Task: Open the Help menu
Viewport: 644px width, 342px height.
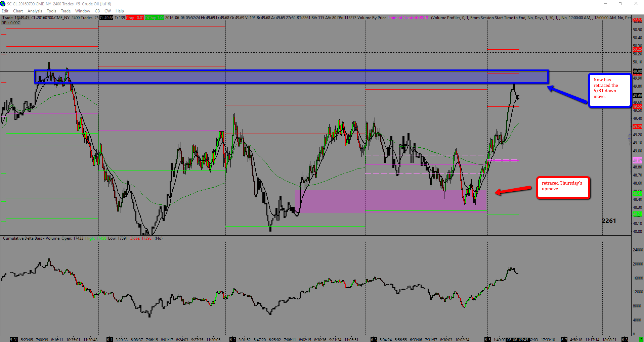Action: (120, 11)
